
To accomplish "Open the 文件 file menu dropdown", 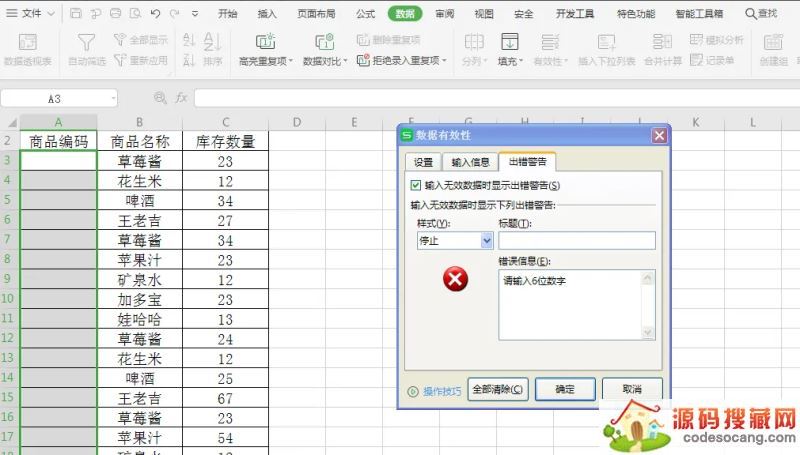I will pyautogui.click(x=38, y=14).
